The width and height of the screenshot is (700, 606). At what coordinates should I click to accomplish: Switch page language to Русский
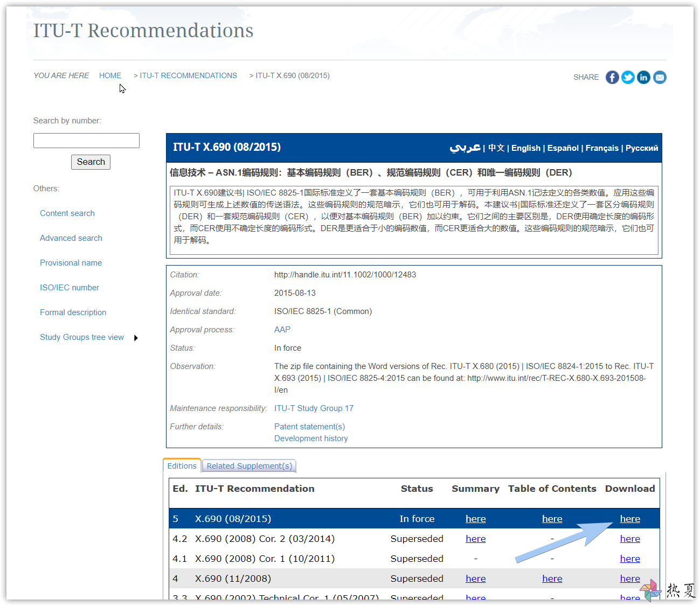click(642, 148)
